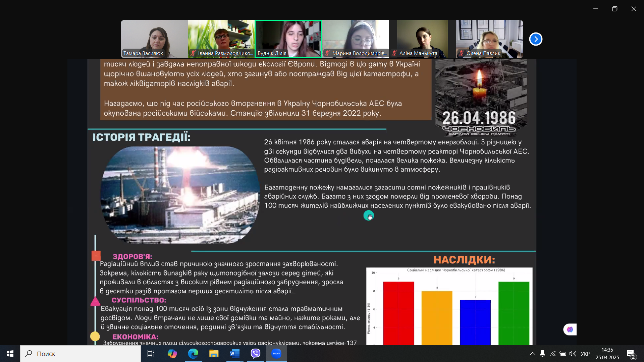Click the Поиск search box
Image resolution: width=644 pixels, height=362 pixels.
click(80, 354)
